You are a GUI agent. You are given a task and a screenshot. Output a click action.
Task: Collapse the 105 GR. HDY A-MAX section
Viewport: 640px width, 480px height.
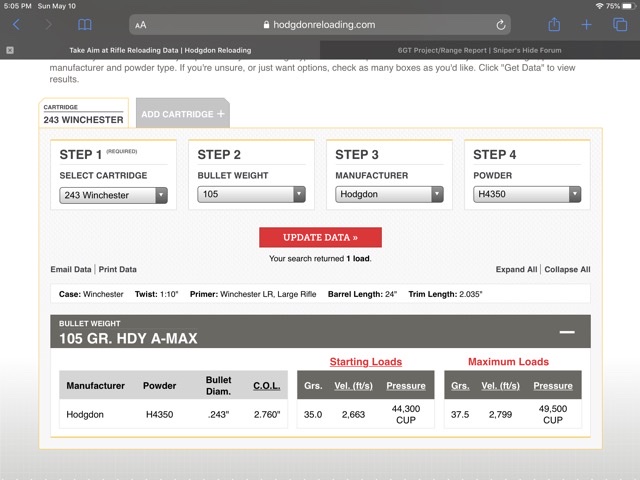coord(567,332)
